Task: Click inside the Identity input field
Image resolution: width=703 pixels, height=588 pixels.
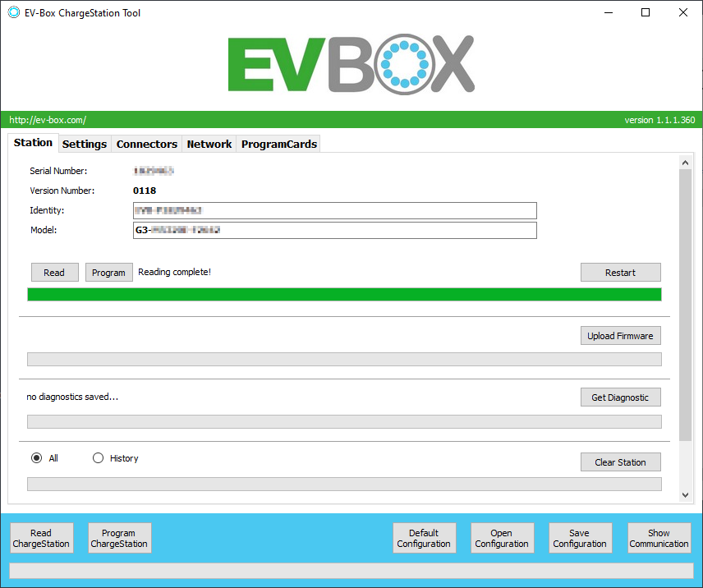Action: click(335, 210)
